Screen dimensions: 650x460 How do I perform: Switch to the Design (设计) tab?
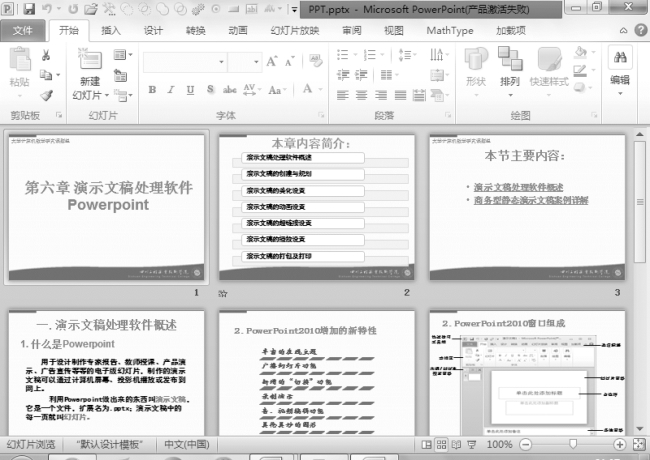(153, 31)
